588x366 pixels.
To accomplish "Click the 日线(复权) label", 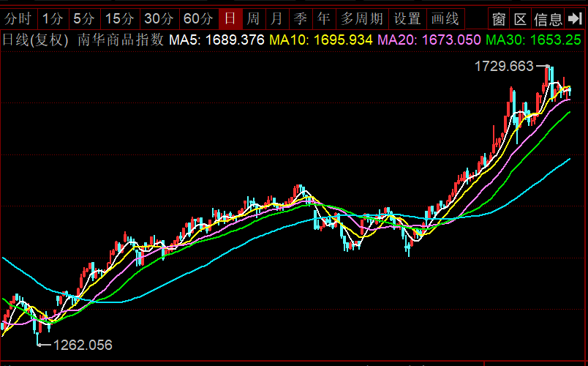I will pos(35,40).
